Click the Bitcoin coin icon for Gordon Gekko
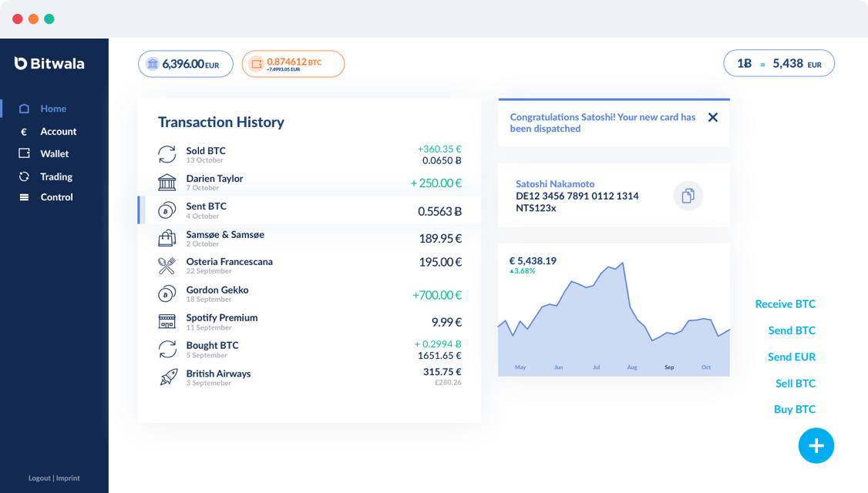Image resolution: width=868 pixels, height=493 pixels. (167, 294)
